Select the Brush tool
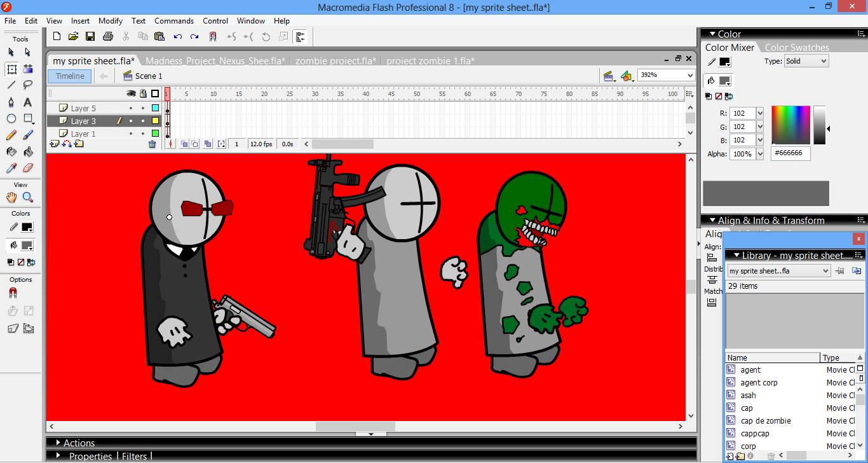 tap(28, 135)
